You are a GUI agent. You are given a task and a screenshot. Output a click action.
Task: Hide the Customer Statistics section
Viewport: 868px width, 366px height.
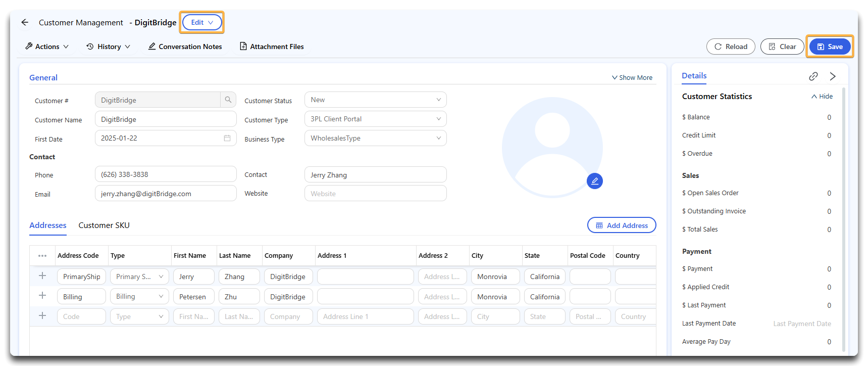pos(822,97)
